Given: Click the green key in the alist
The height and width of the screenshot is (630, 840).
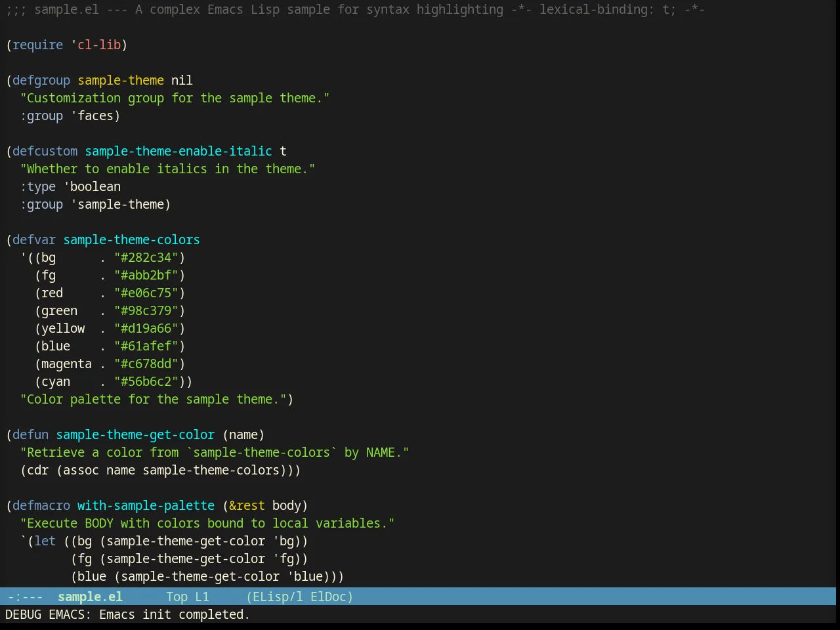Looking at the screenshot, I should 59,310.
